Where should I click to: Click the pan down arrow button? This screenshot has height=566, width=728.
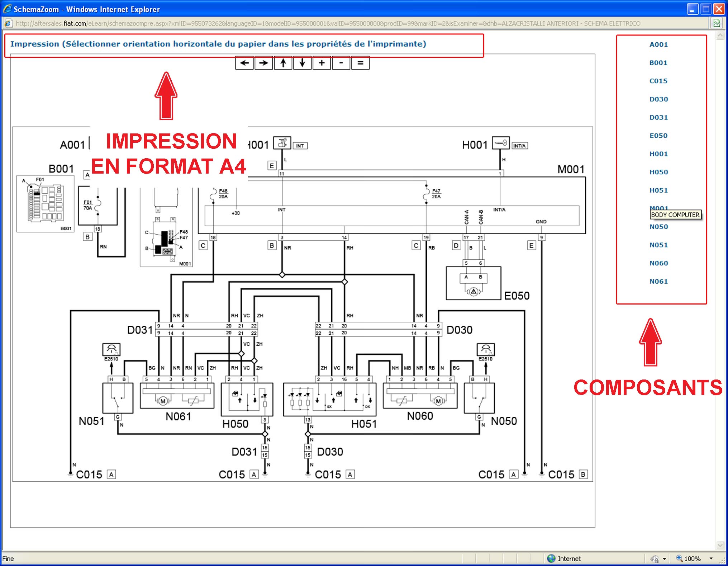303,63
